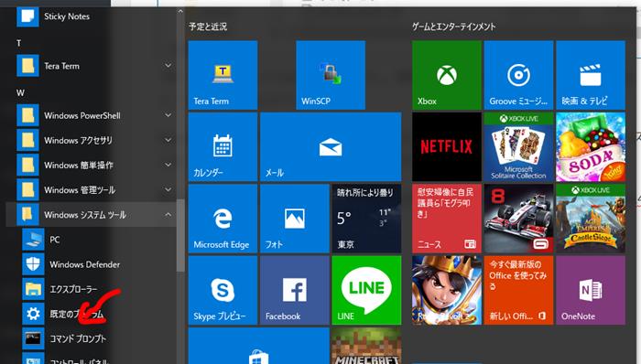Open the カレンダー tile

click(x=223, y=147)
